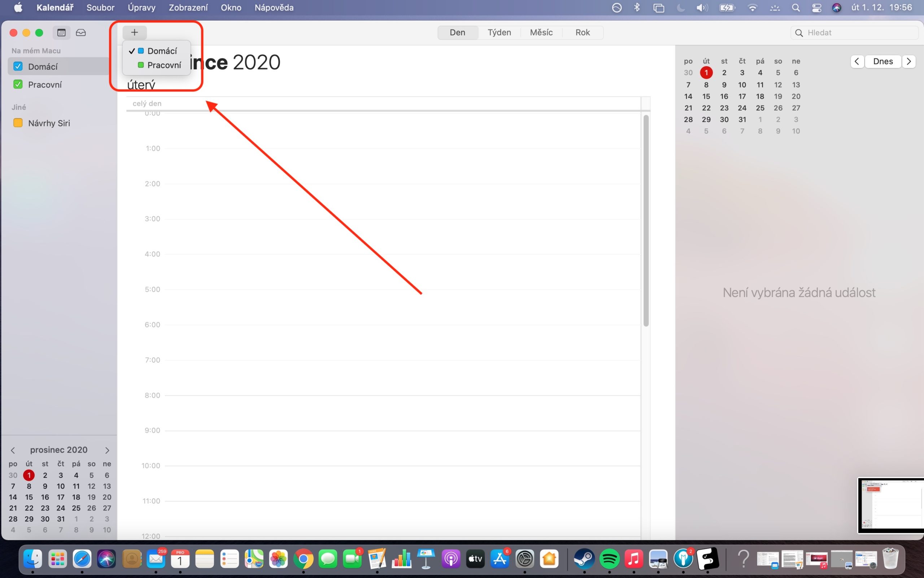Click the Hledat search field
The width and height of the screenshot is (924, 578).
[x=854, y=33]
